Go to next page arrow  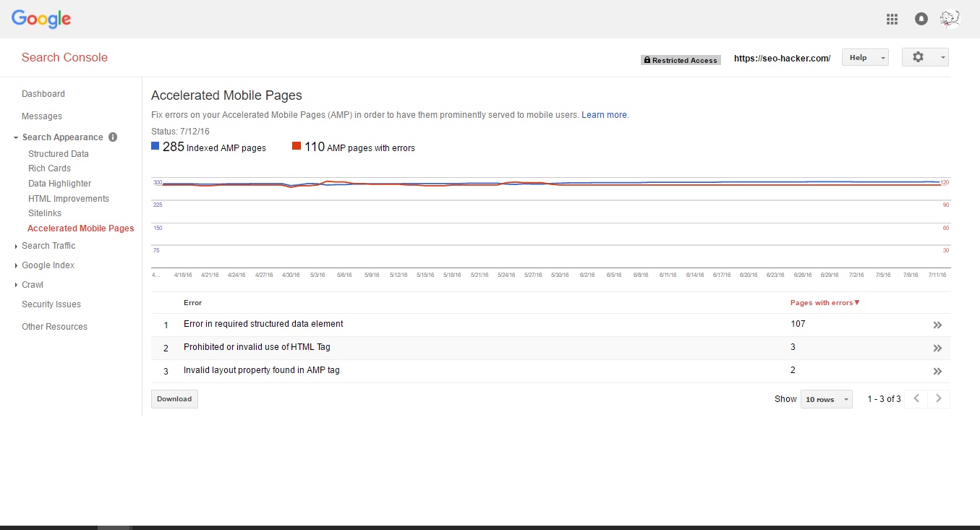[939, 398]
